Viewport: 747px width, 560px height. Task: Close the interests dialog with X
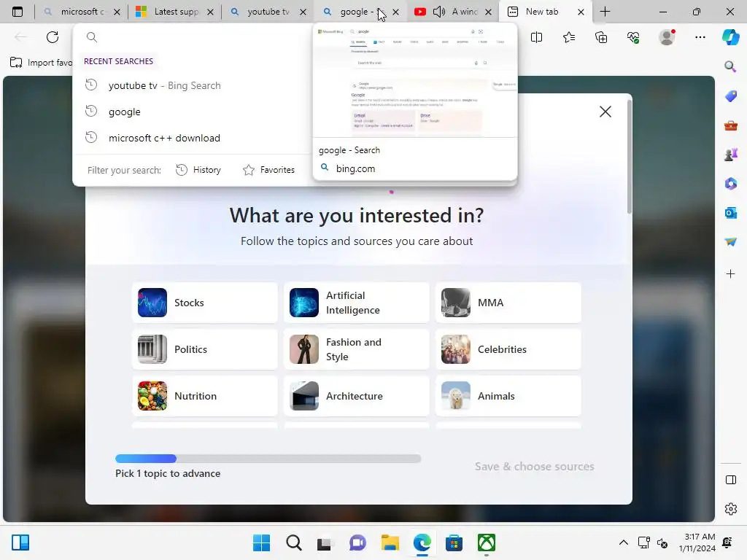(x=605, y=112)
